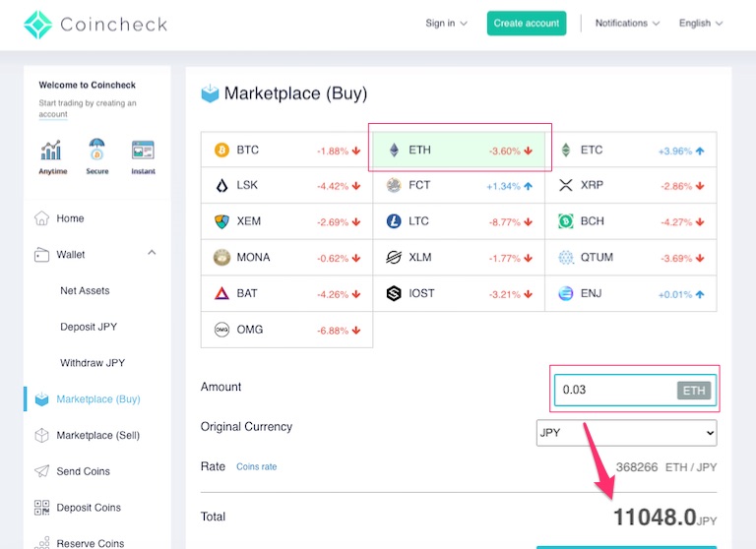Screen dimensions: 756x549
Task: Select the BAT coin icon
Action: pos(221,293)
